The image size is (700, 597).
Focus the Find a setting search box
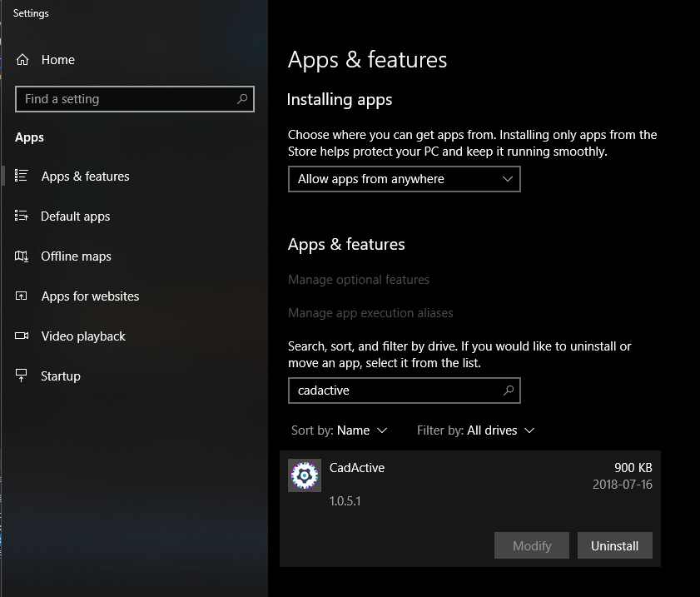tap(135, 99)
